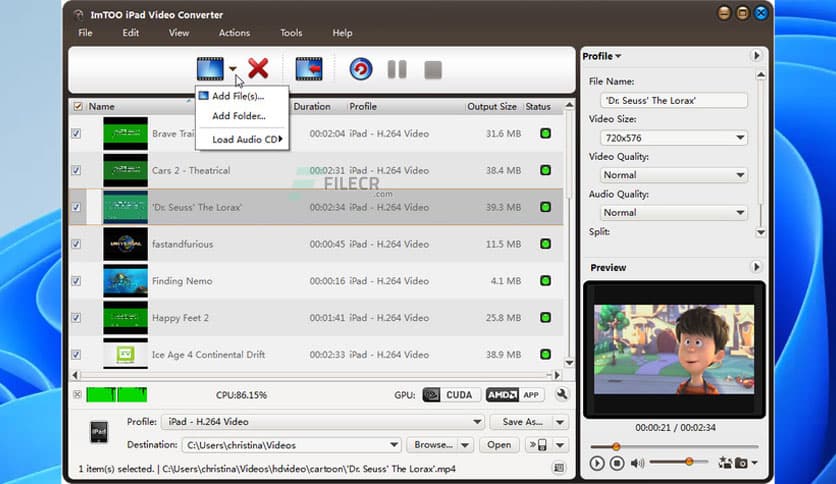Open the Save As dropdown arrow

560,422
